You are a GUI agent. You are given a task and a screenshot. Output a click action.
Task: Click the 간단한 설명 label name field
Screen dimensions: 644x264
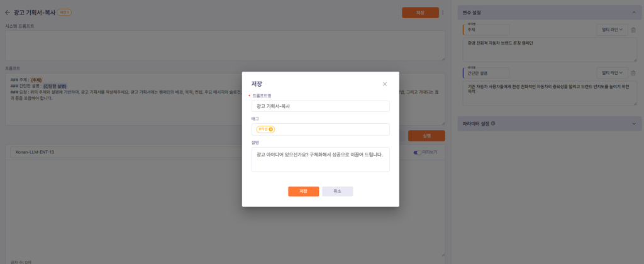pos(486,73)
